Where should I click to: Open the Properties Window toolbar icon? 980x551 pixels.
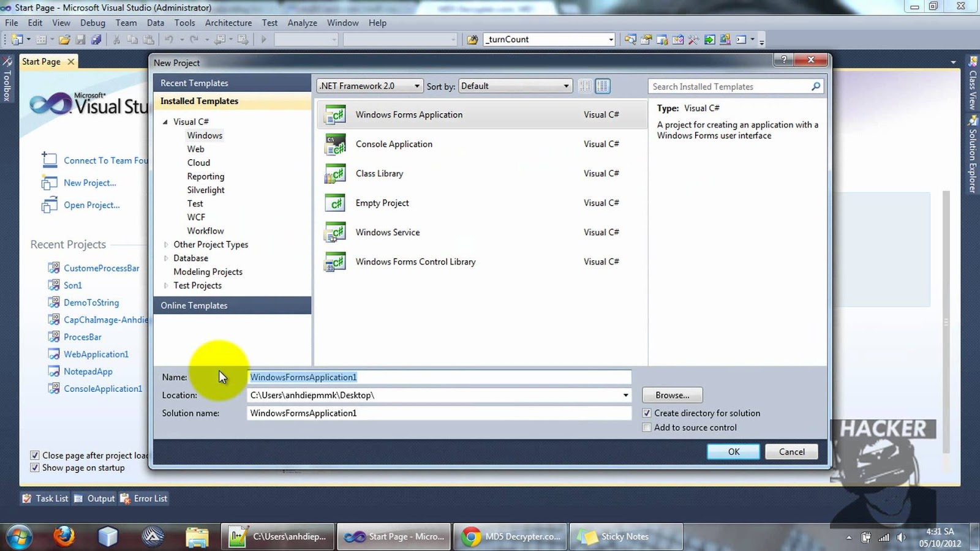(x=646, y=39)
